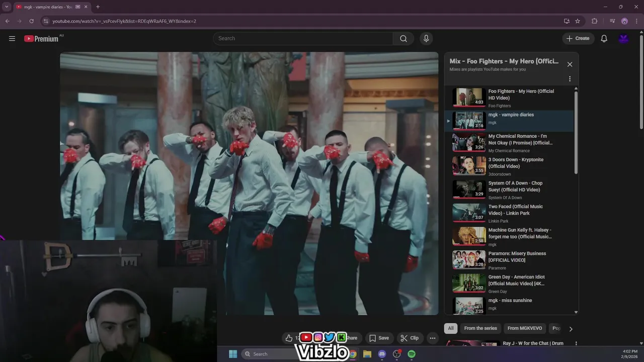644x362 pixels.
Task: Save the video to a playlist
Action: [379, 338]
